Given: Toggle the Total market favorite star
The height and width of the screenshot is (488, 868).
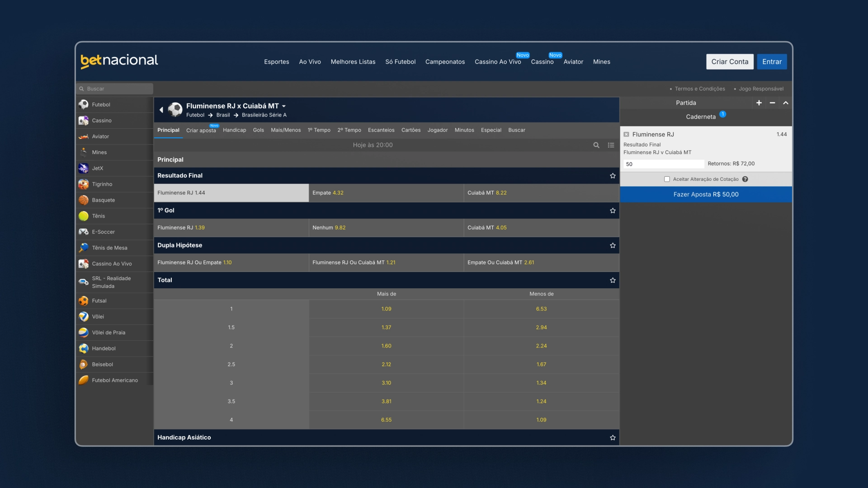Looking at the screenshot, I should tap(613, 280).
